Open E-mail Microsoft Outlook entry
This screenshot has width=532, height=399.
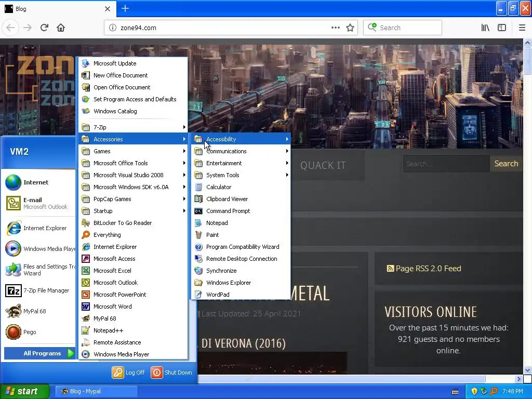click(x=39, y=203)
